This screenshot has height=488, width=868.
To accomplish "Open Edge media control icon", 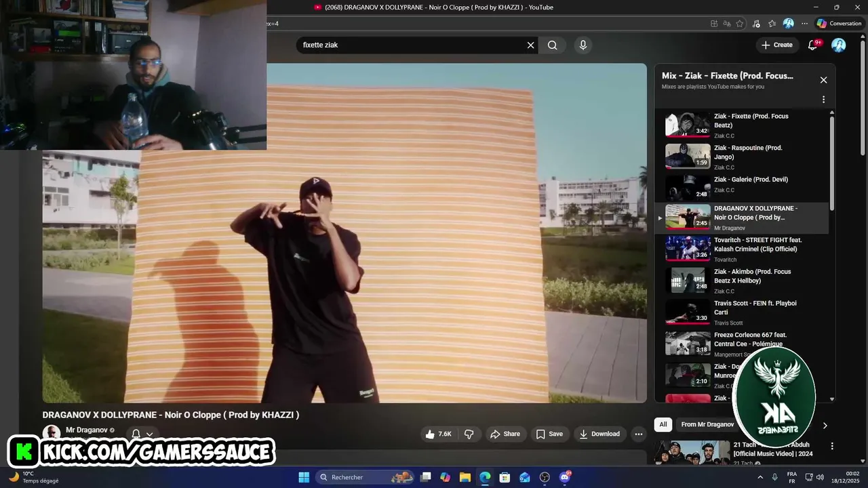I will pyautogui.click(x=755, y=24).
